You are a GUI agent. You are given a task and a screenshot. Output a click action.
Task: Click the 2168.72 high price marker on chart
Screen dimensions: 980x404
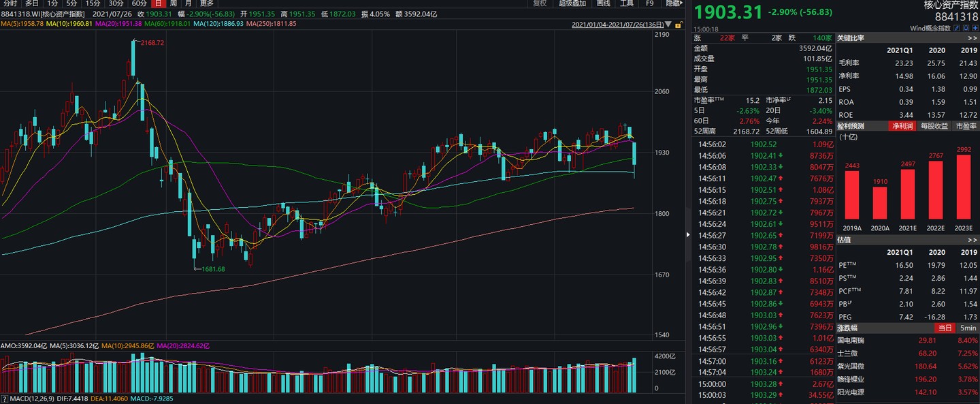pos(153,43)
